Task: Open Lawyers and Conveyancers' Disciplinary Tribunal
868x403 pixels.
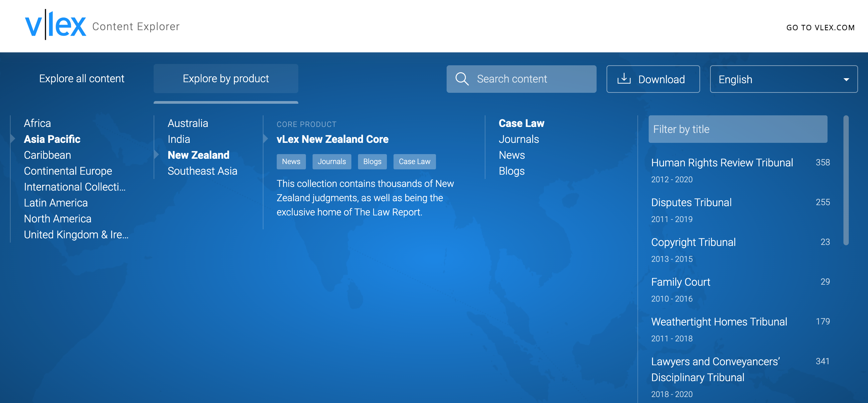Action: (715, 369)
